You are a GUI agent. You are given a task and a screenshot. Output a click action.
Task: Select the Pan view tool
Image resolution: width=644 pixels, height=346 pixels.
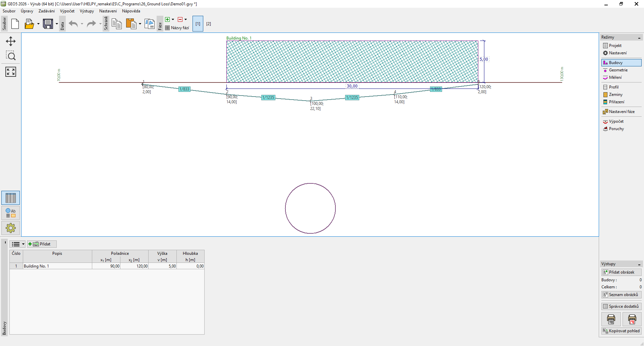tap(11, 41)
